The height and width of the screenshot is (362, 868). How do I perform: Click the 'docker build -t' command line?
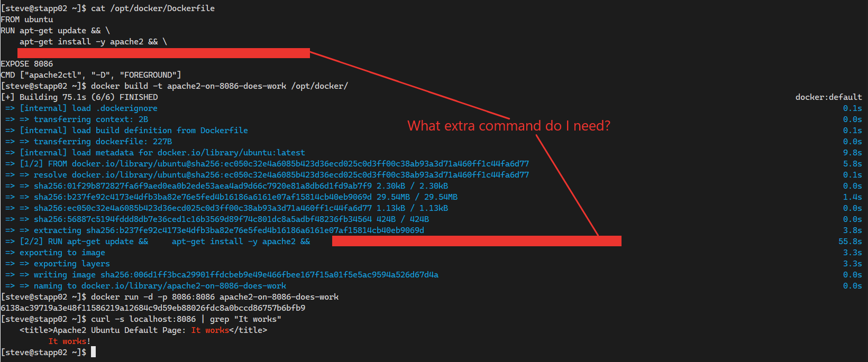coord(220,86)
